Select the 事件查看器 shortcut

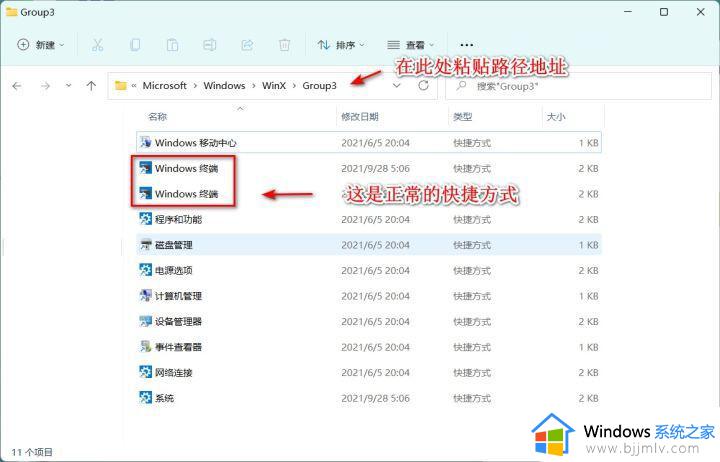(x=369, y=347)
